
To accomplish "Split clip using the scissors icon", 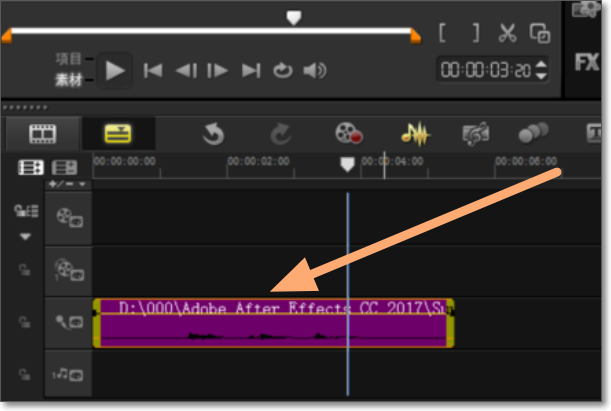I will point(507,32).
